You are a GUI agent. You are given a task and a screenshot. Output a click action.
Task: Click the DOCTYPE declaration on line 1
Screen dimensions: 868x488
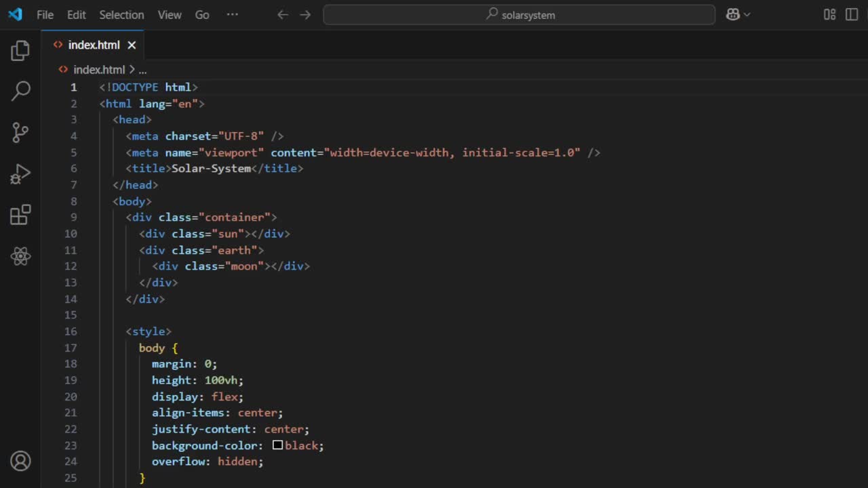click(149, 87)
